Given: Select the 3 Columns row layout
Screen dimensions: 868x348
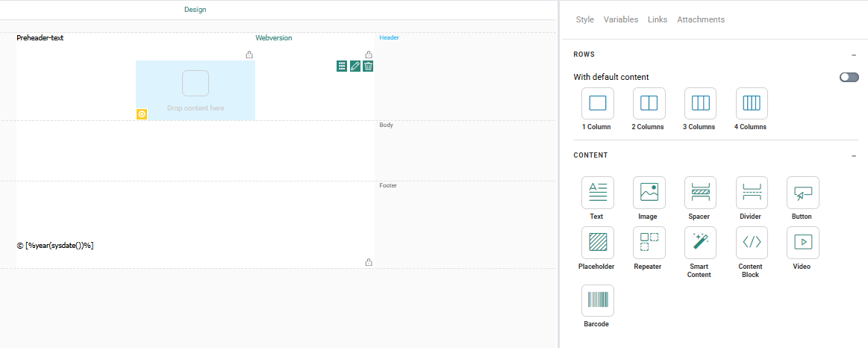Looking at the screenshot, I should click(x=700, y=104).
